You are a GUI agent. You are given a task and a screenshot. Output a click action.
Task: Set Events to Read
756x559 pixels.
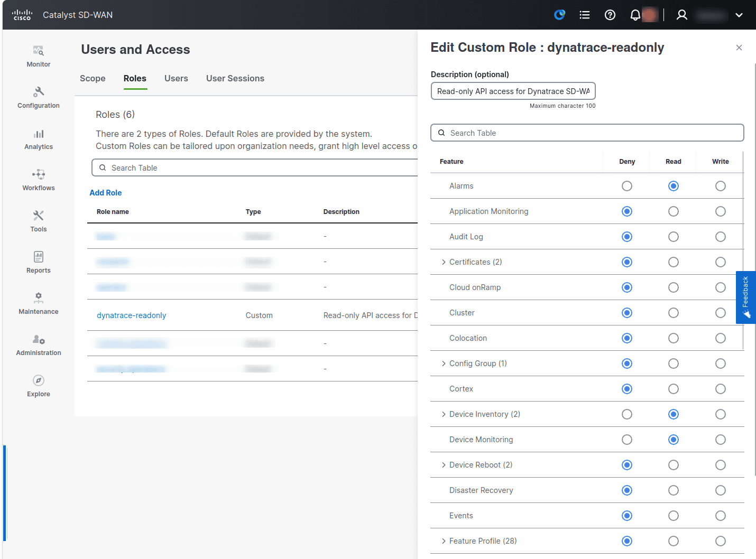(674, 516)
